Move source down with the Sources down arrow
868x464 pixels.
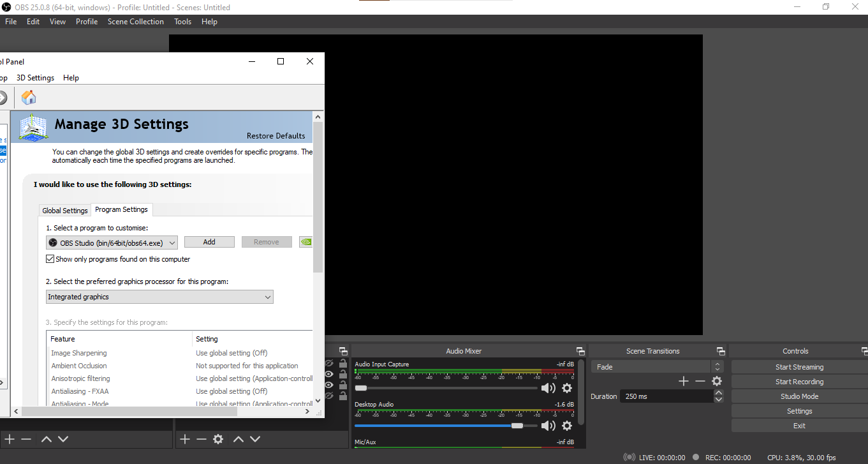(255, 439)
